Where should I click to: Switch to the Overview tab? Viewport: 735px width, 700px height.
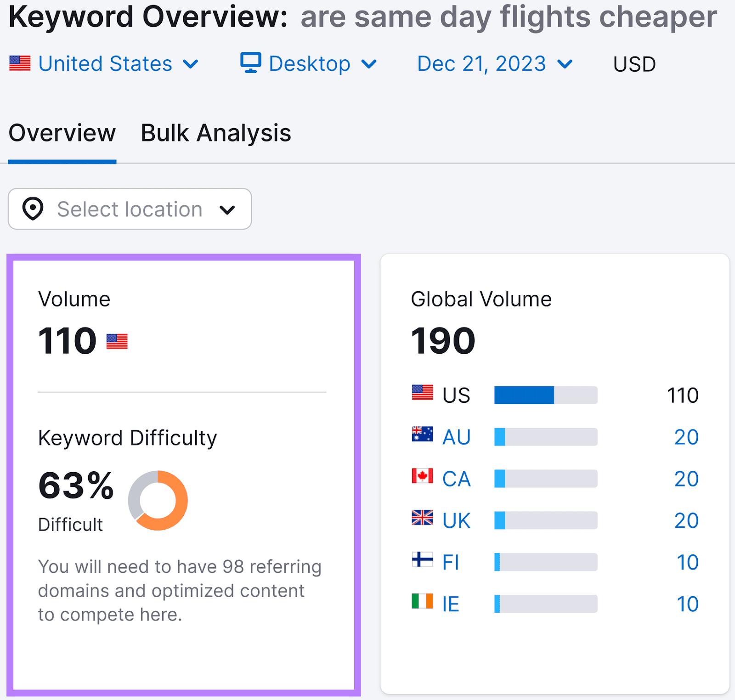coord(62,133)
